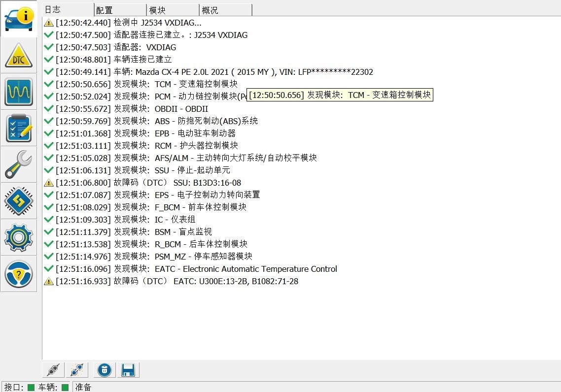Select the EPS 电子控制动力转向 log line
The width and height of the screenshot is (561, 392).
pos(152,195)
